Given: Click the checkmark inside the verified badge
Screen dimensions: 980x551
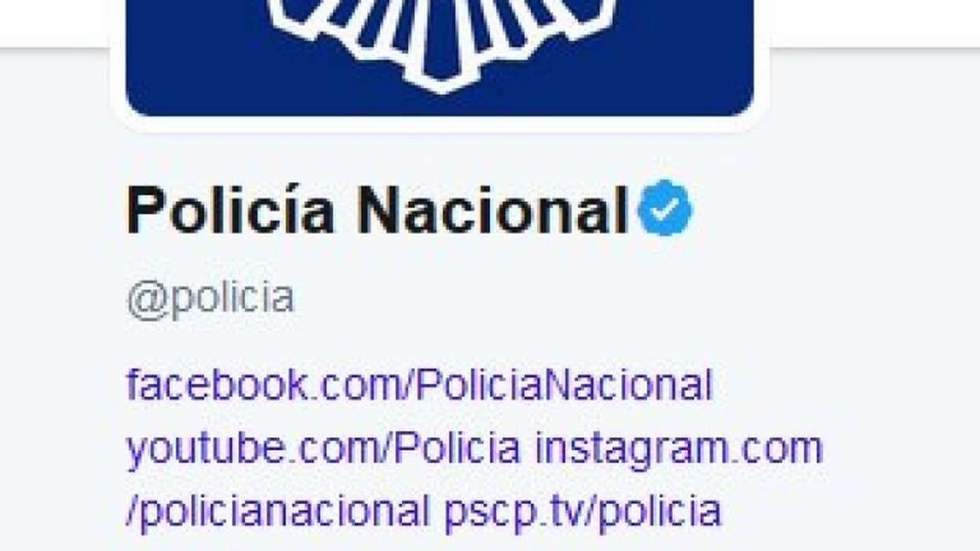Looking at the screenshot, I should click(x=664, y=208).
